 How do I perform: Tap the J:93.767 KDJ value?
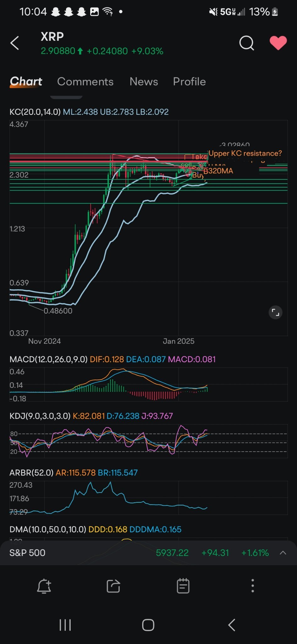coord(157,416)
